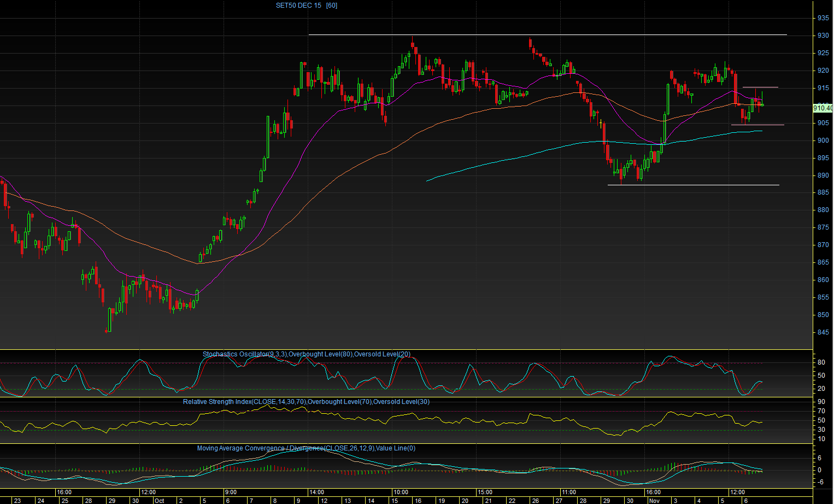The height and width of the screenshot is (504, 834).
Task: Click the 935 price axis label
Action: tap(823, 18)
